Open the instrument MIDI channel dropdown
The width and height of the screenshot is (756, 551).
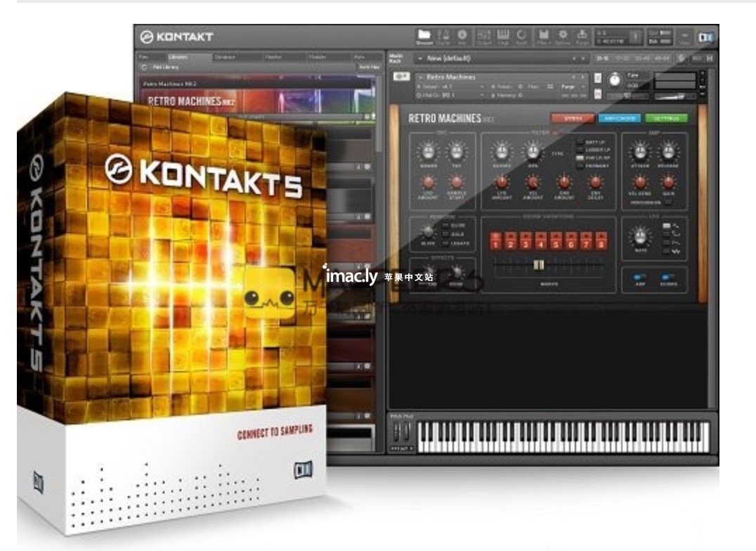click(451, 95)
